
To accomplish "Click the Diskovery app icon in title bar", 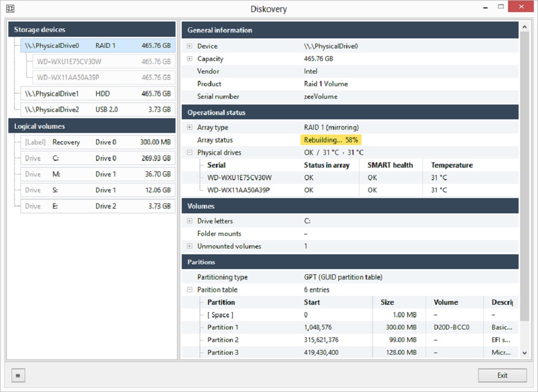I will [x=11, y=8].
